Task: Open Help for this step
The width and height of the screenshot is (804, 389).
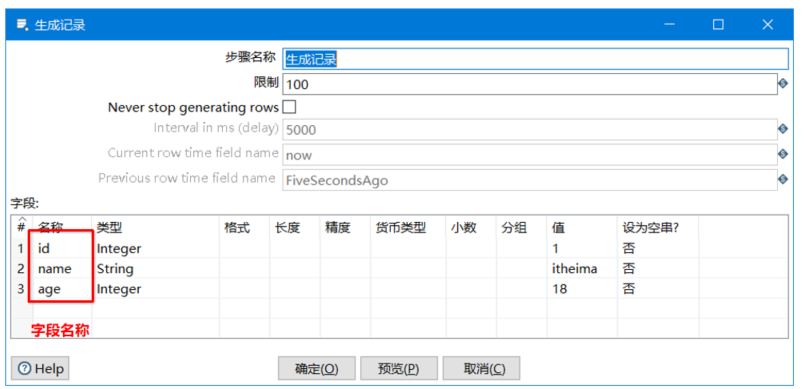Action: tap(40, 368)
